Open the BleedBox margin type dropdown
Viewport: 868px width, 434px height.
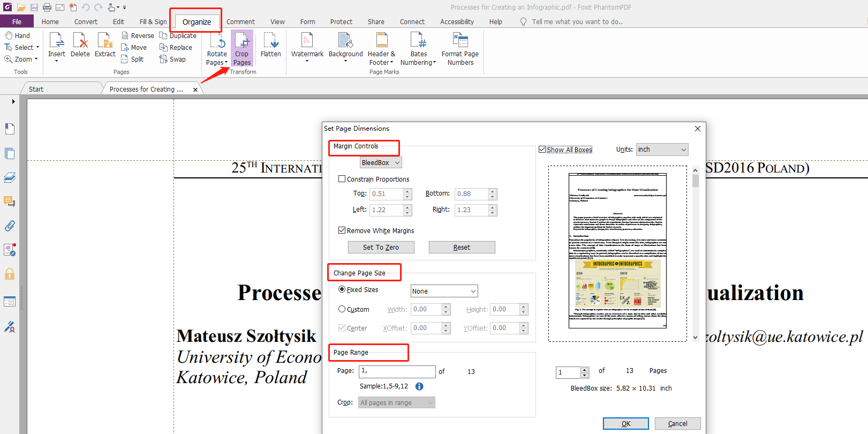(x=381, y=163)
